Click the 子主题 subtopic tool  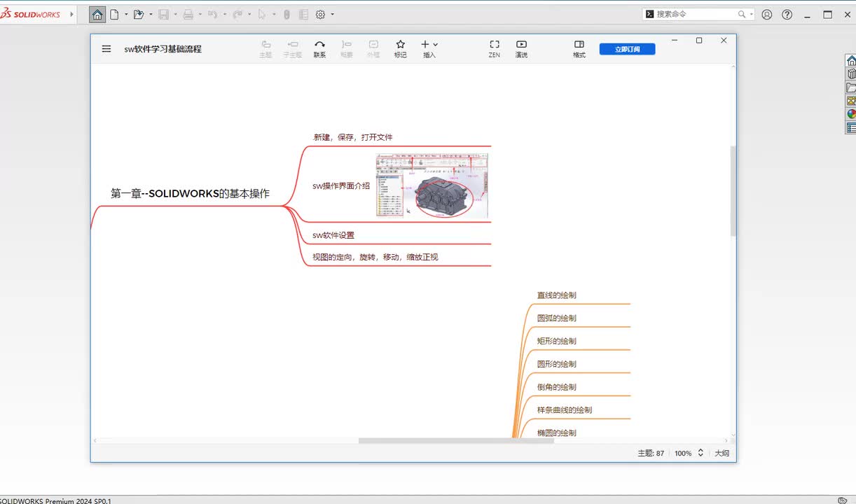pyautogui.click(x=292, y=49)
